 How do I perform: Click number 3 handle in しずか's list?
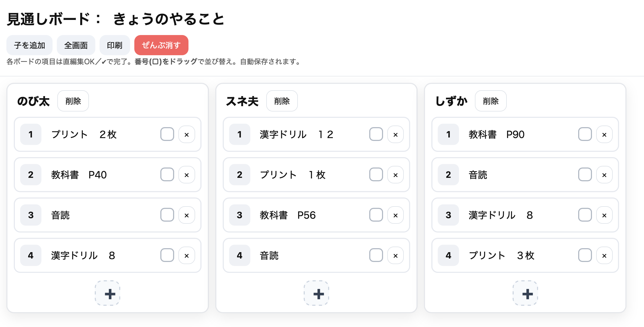coord(448,215)
